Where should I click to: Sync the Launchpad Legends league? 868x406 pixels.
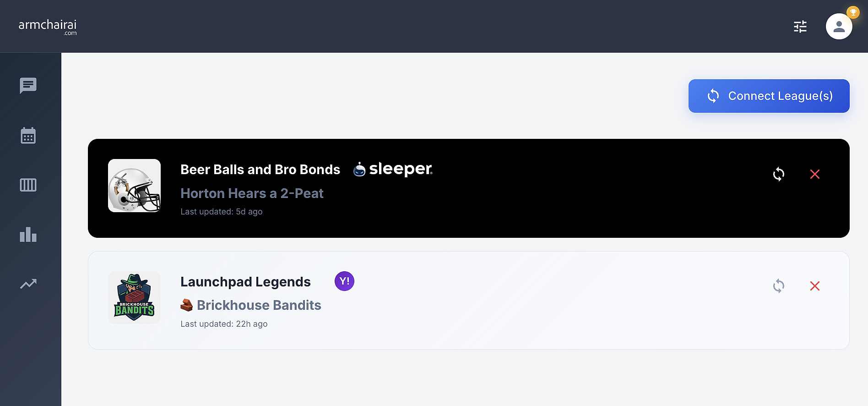point(779,286)
